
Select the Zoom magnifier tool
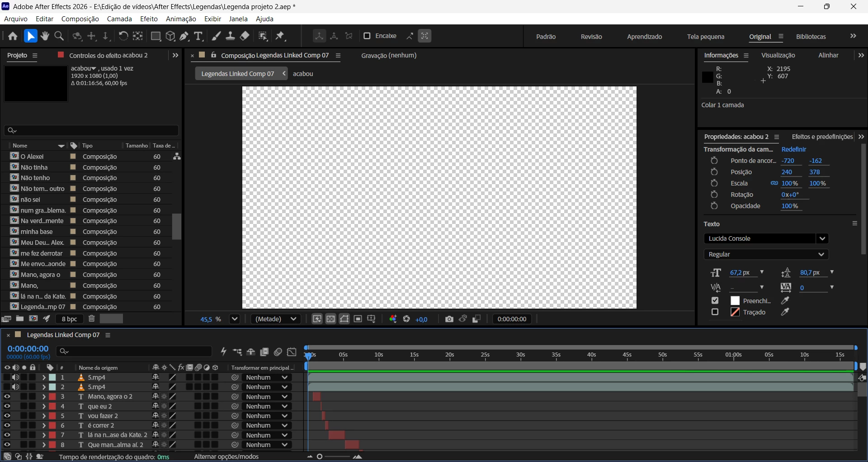tap(59, 36)
